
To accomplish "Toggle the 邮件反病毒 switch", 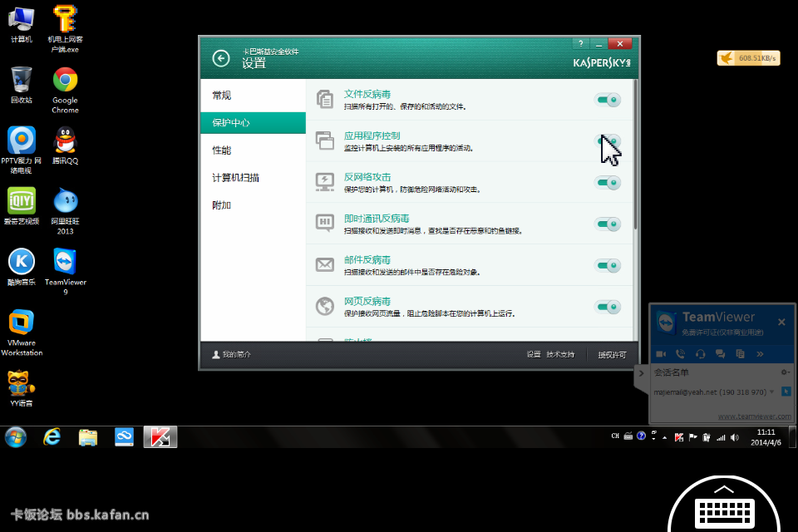I will tap(607, 264).
